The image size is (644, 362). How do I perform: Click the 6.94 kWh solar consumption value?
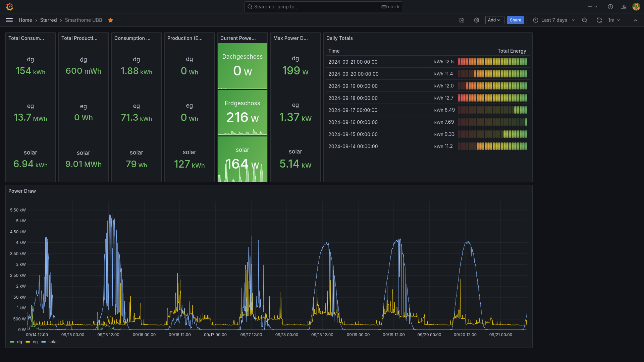click(31, 164)
